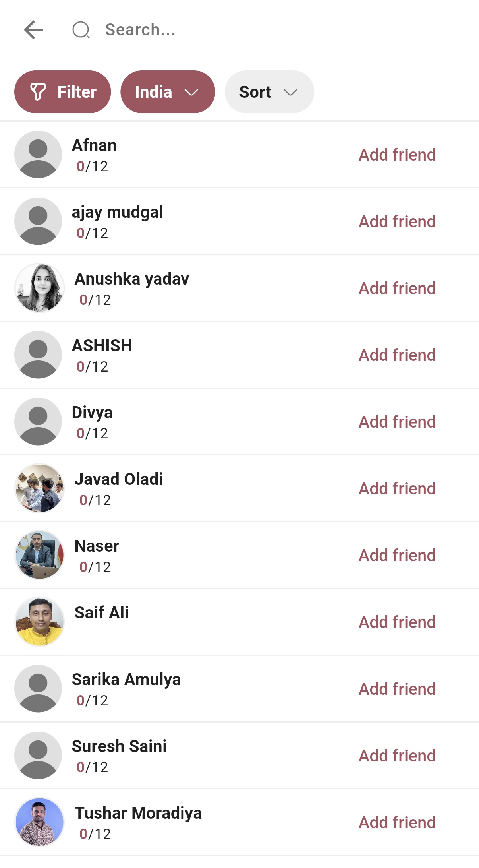The height and width of the screenshot is (868, 479).
Task: Open the Sort dropdown
Action: pos(269,92)
